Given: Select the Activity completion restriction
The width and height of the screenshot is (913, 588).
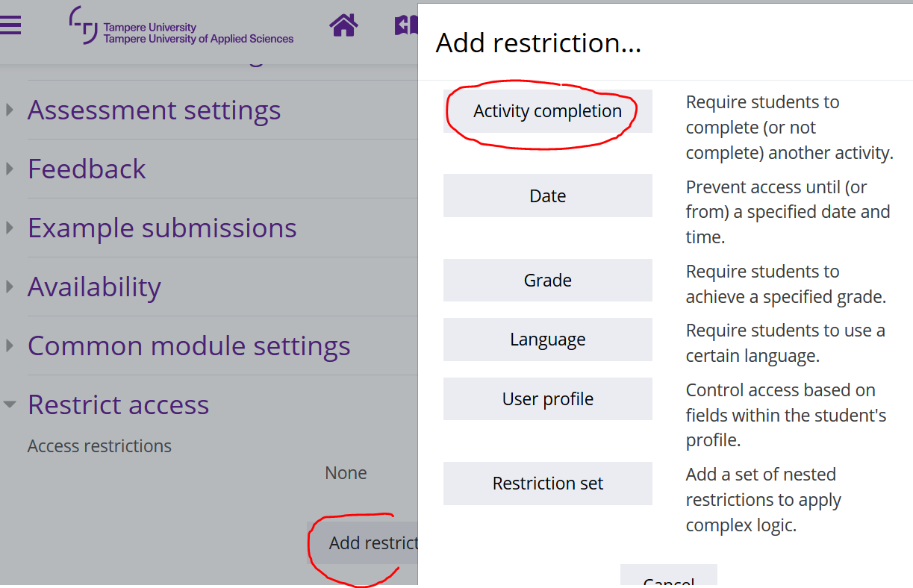Looking at the screenshot, I should point(547,110).
